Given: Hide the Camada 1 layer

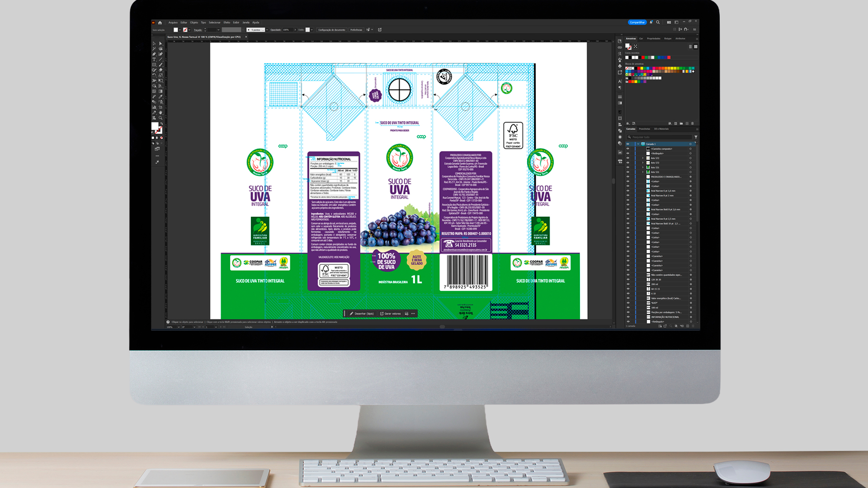Looking at the screenshot, I should [627, 144].
